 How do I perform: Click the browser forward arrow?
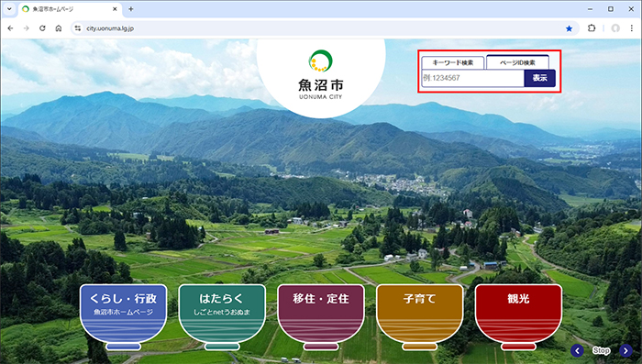click(x=27, y=28)
